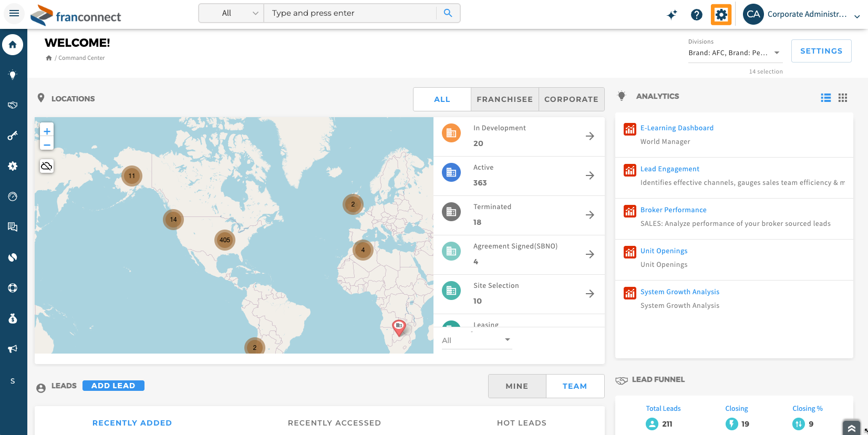Open System Growth Analysis report link
This screenshot has width=868, height=435.
coord(679,292)
